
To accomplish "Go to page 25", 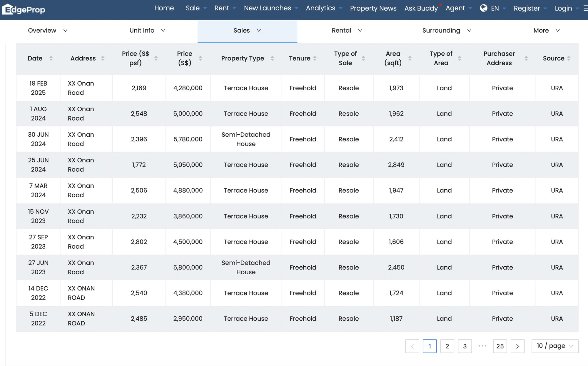I will click(x=500, y=346).
